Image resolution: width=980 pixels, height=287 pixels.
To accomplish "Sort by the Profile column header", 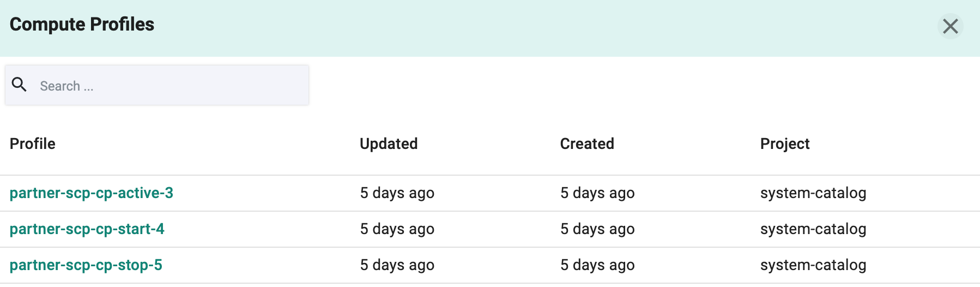I will pyautogui.click(x=33, y=144).
